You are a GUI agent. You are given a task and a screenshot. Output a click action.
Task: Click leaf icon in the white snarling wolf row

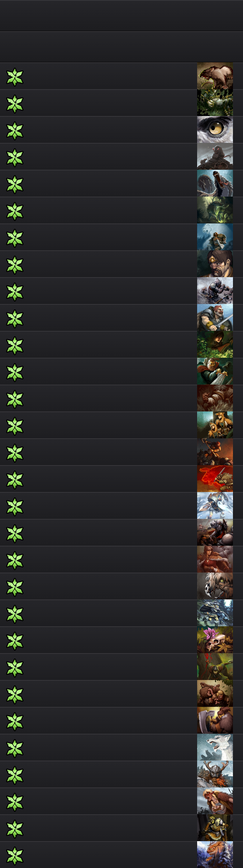(x=15, y=748)
